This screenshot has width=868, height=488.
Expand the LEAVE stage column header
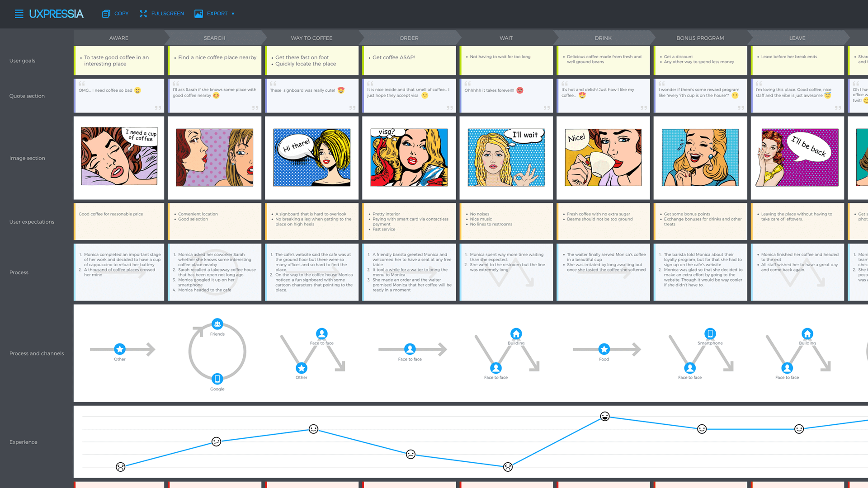pyautogui.click(x=797, y=38)
